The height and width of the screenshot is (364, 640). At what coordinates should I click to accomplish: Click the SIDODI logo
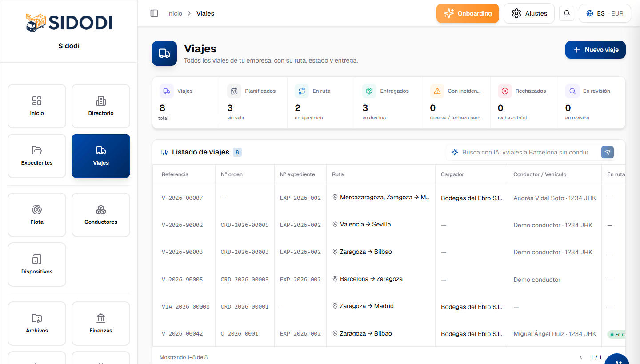(x=69, y=23)
